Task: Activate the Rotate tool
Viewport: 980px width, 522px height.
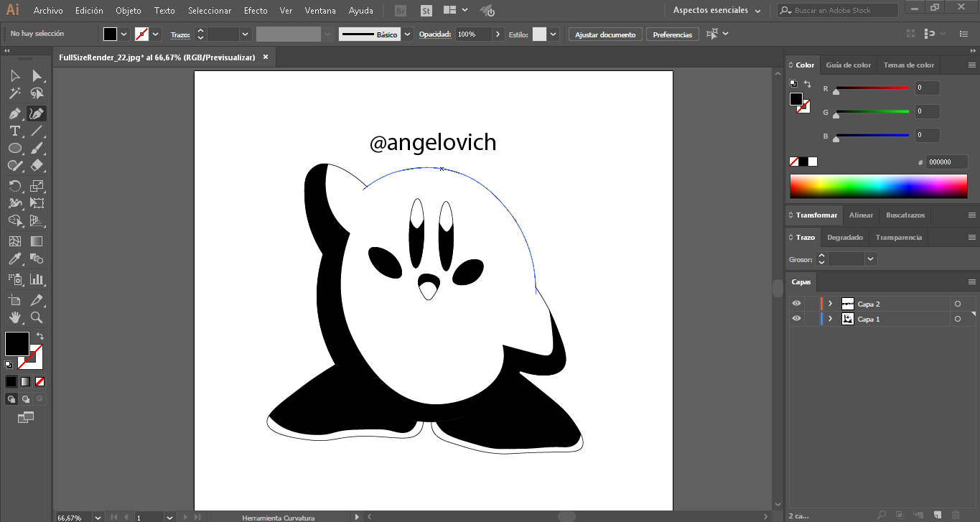Action: pyautogui.click(x=14, y=186)
